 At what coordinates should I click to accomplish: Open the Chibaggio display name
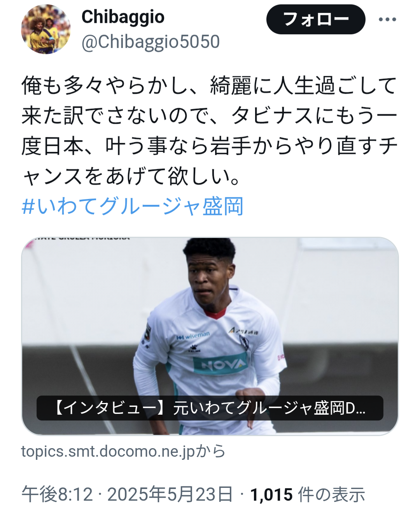coord(123,17)
